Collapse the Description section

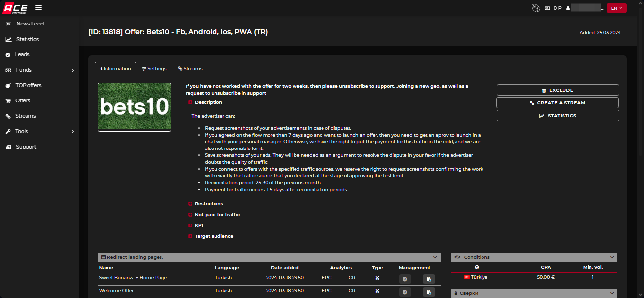pos(205,102)
